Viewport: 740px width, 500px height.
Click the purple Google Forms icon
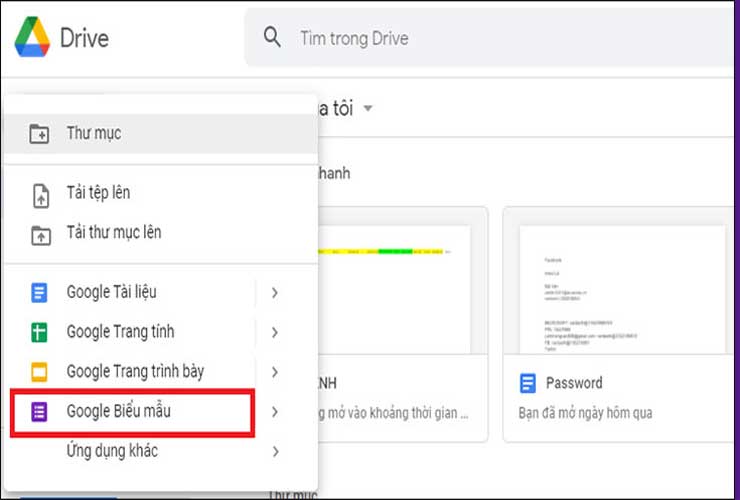click(x=39, y=412)
